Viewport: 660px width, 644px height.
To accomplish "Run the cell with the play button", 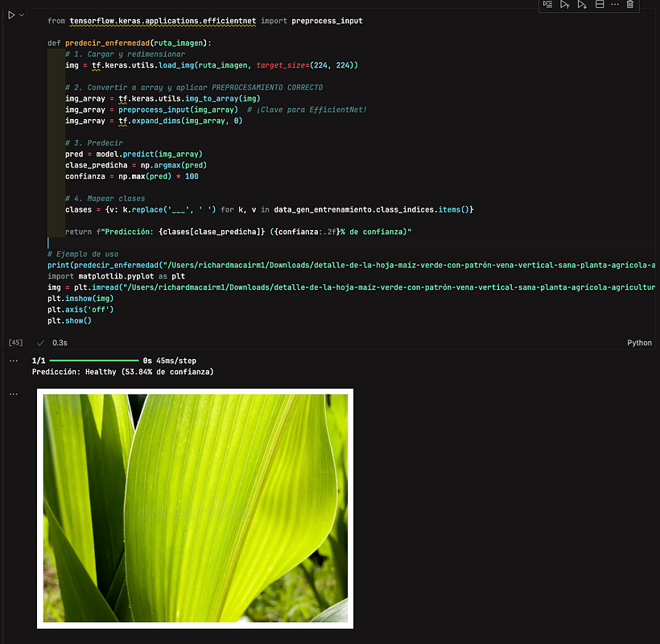I will (x=11, y=15).
